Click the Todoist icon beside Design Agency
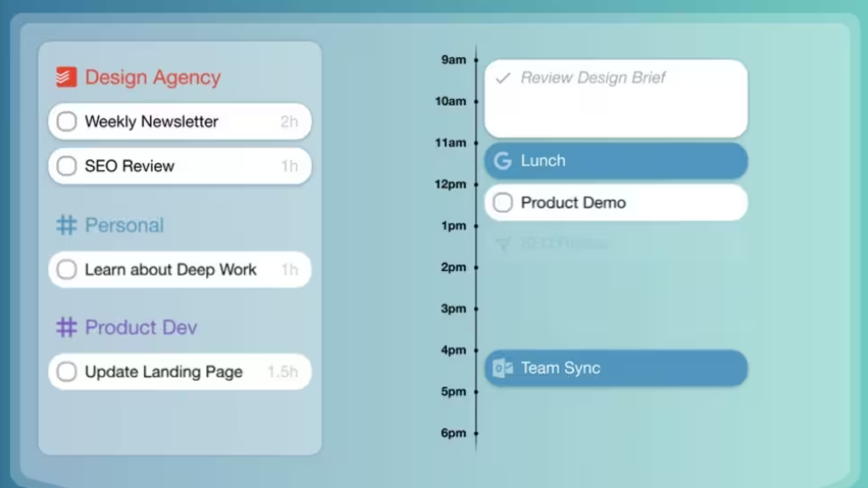 66,77
